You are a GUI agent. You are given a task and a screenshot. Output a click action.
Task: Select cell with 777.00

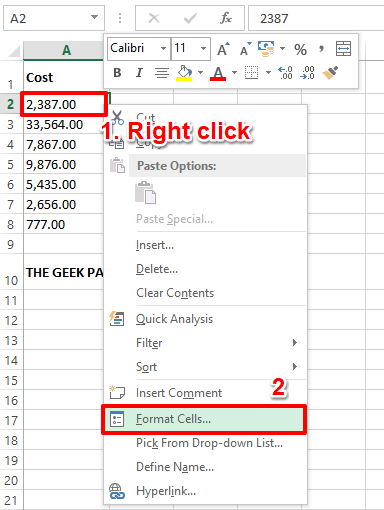point(63,224)
